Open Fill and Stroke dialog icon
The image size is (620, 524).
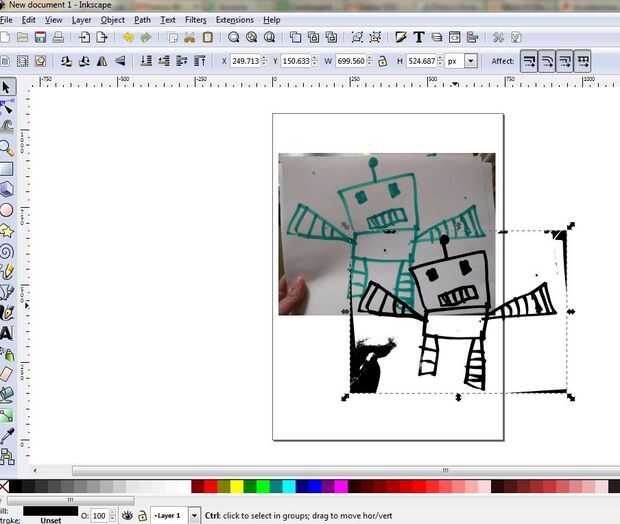[401, 38]
